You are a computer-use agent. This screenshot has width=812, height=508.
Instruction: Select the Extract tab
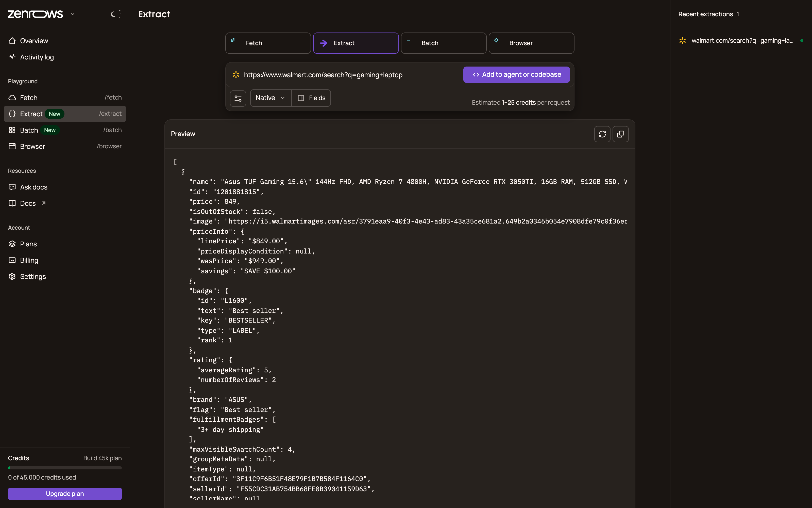click(x=356, y=43)
